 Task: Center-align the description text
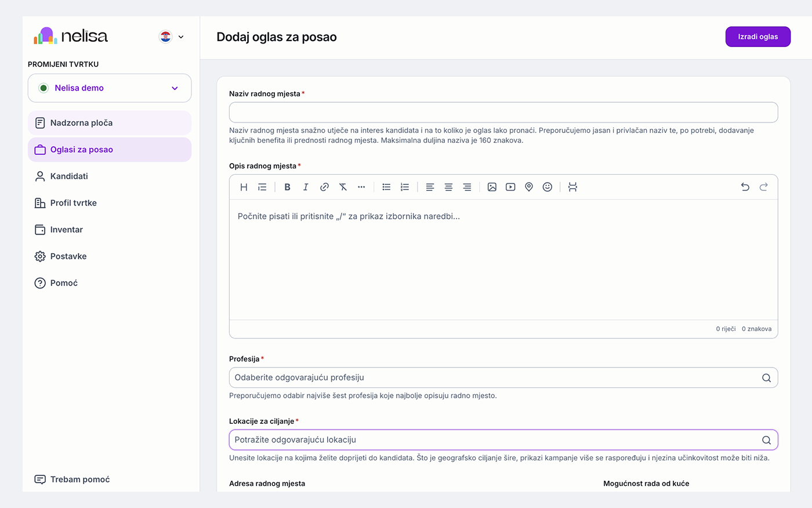[448, 187]
